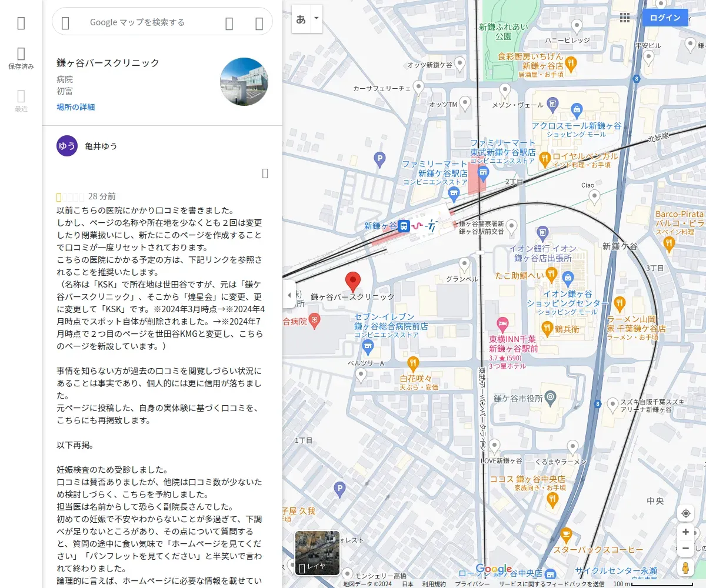Viewport: 706px width, 588px height.
Task: Click ラーメン山岡家 restaurant marker
Action: 619,304
